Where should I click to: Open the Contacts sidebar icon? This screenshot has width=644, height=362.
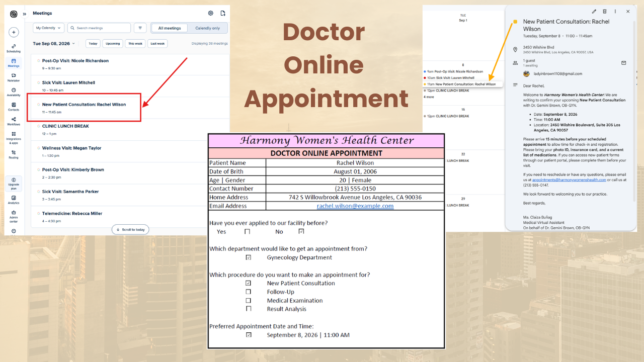(x=14, y=107)
